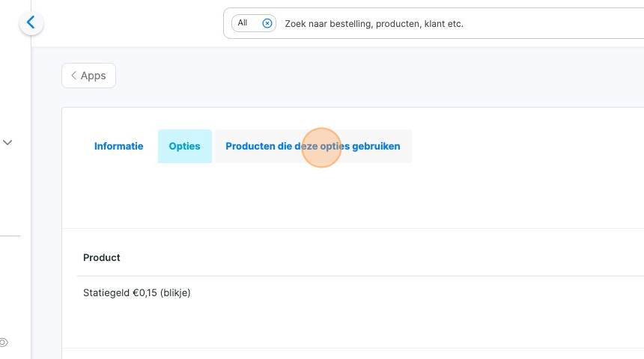Expand the sidebar chevron on the left

click(x=7, y=142)
